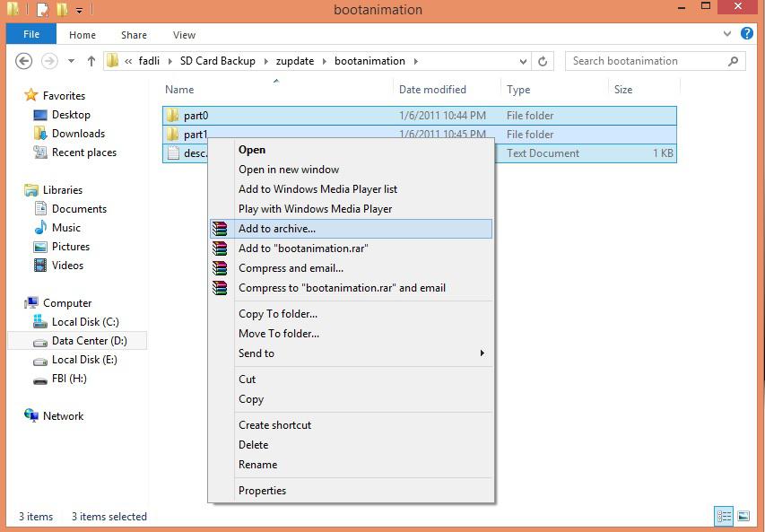
Task: Click the Up one level arrow
Action: 91,61
